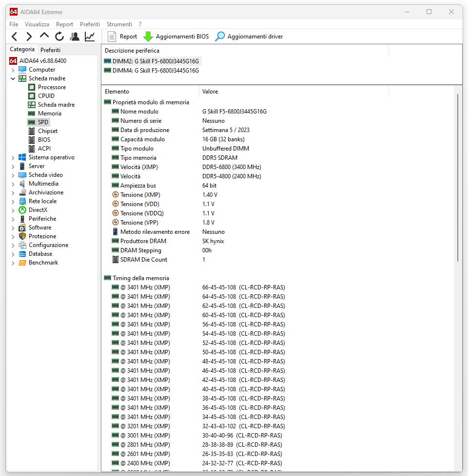This screenshot has height=476, width=468.
Task: Expand the Software tree node
Action: coord(13,228)
